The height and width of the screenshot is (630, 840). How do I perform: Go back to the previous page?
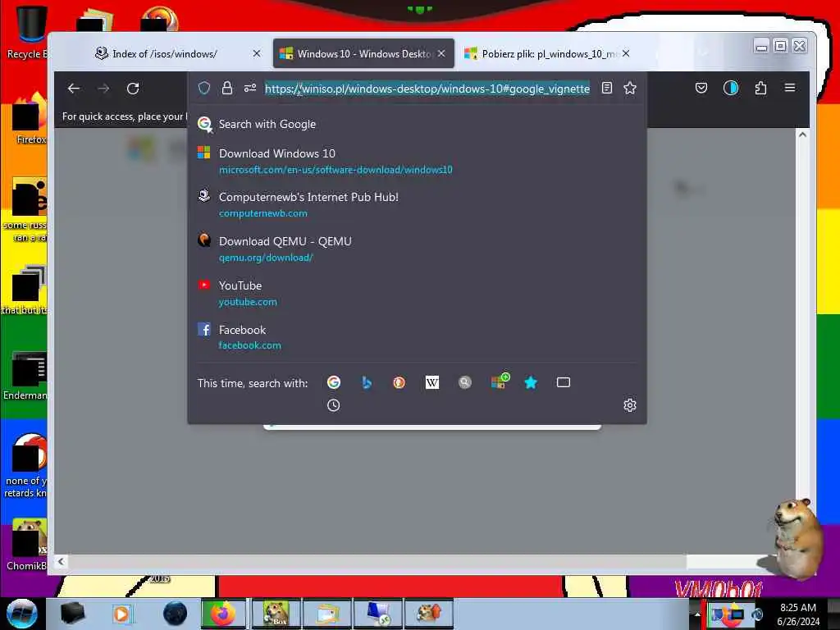(x=73, y=89)
